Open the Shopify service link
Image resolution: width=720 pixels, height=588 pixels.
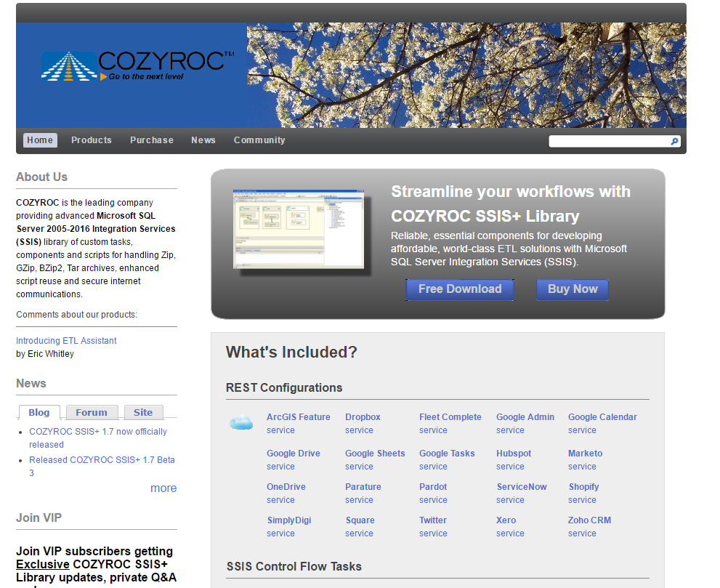pos(583,494)
